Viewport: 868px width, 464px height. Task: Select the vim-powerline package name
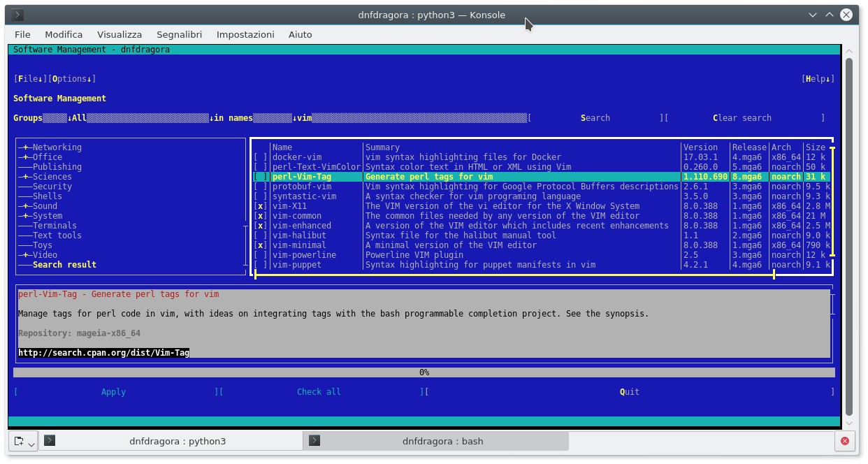point(304,255)
